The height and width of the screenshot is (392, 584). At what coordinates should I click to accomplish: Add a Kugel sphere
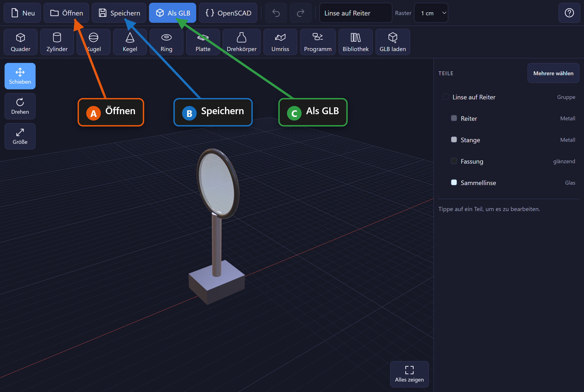coord(94,42)
